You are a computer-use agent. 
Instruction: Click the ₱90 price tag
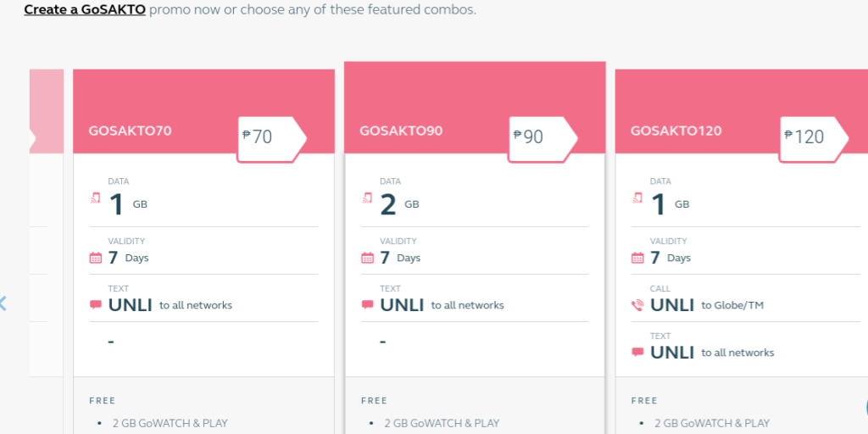tap(542, 140)
